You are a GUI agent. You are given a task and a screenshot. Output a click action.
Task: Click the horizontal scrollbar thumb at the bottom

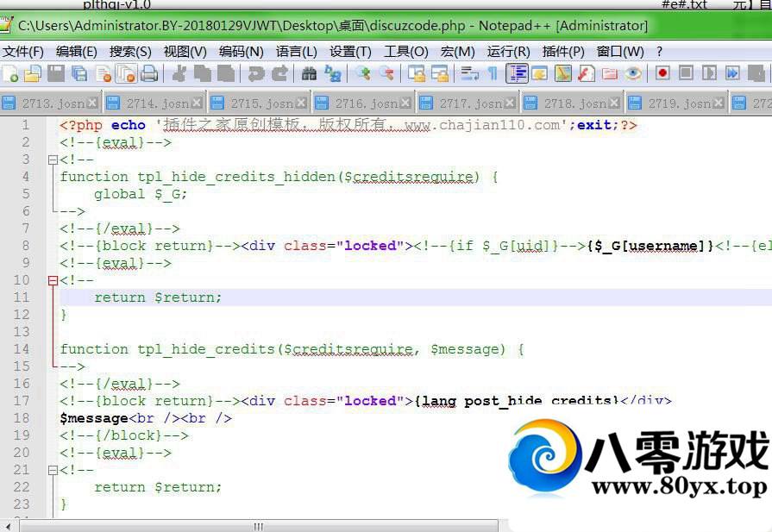pos(259,526)
